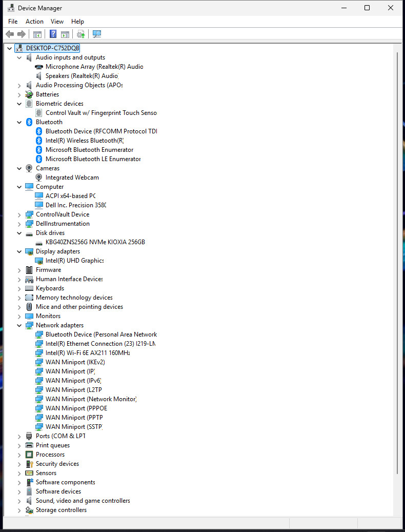Collapse the Audio inputs and outputs category
405x532 pixels.
click(x=19, y=57)
